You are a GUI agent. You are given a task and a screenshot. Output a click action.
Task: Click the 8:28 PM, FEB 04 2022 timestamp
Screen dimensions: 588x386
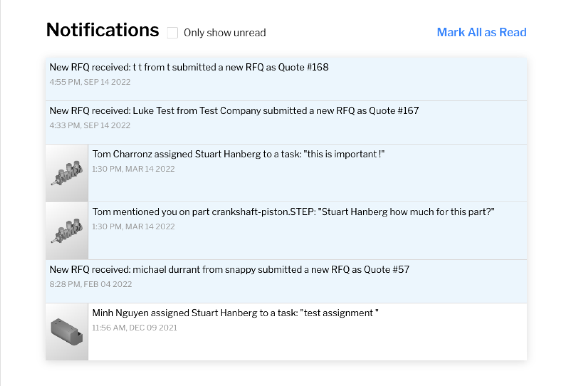coord(91,284)
